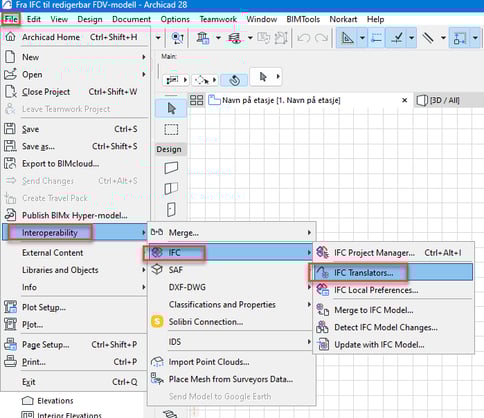The width and height of the screenshot is (484, 418).
Task: Click the Update with IFC Model icon
Action: click(x=323, y=344)
